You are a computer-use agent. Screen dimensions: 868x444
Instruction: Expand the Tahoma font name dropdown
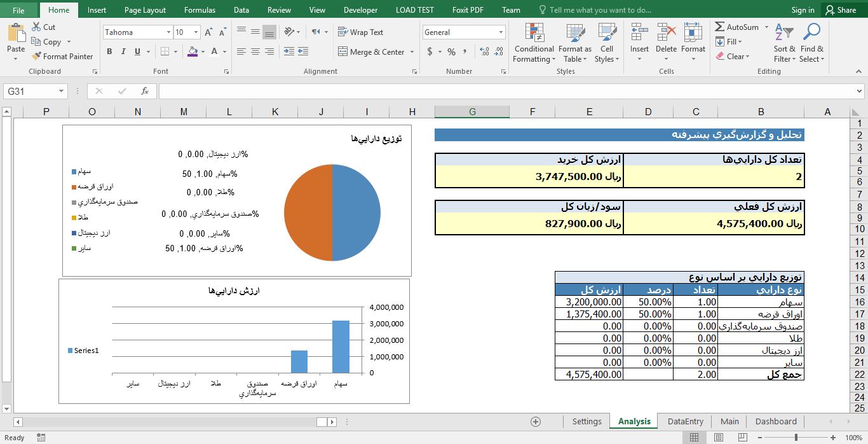coord(168,32)
